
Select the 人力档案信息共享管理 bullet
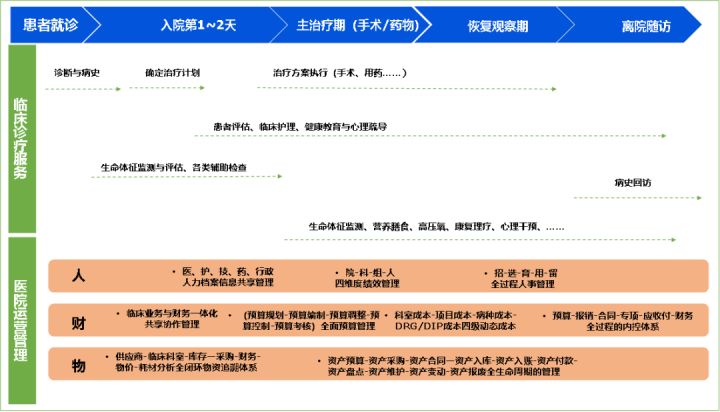point(223,277)
